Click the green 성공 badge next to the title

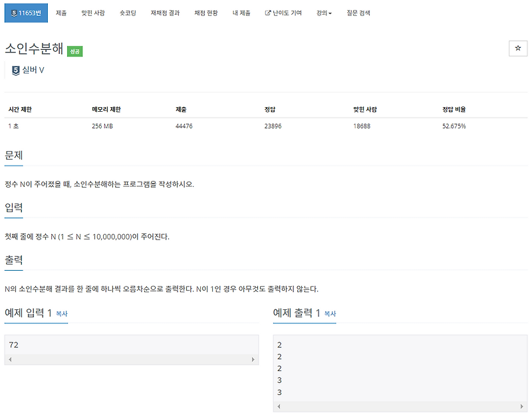point(74,51)
